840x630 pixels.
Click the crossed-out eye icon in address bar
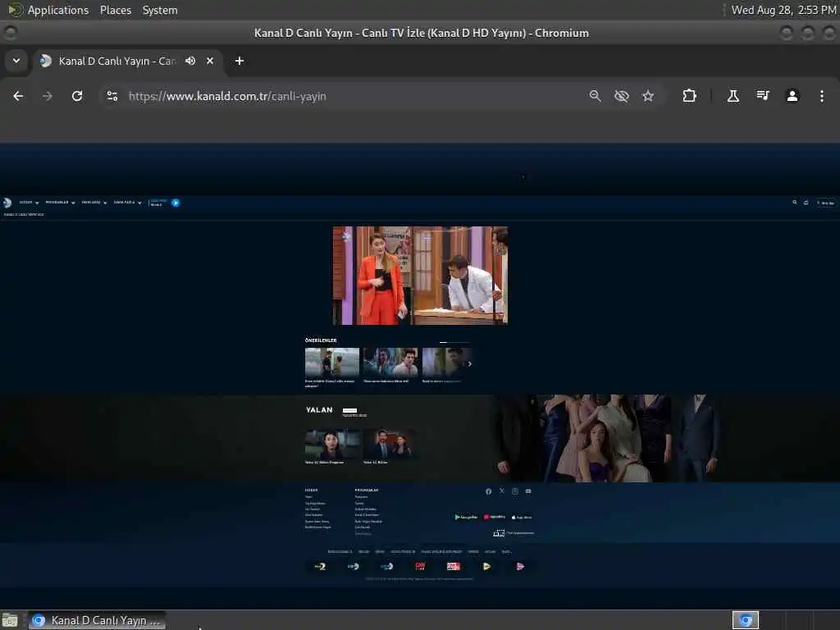tap(622, 96)
